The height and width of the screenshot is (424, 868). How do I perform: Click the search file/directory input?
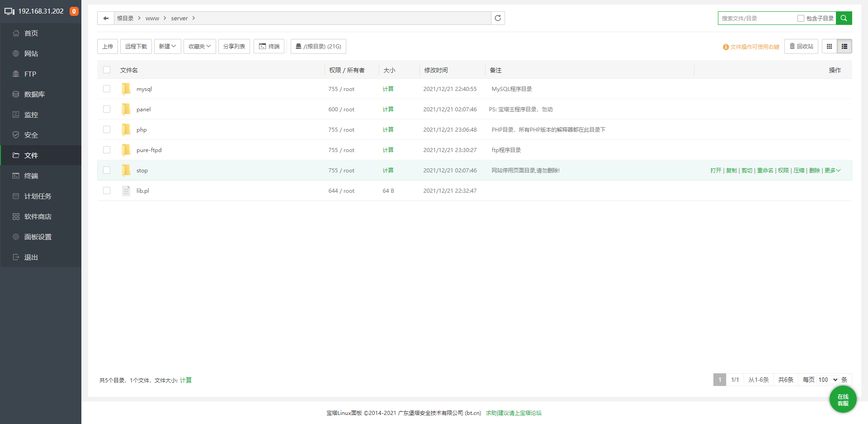click(x=757, y=18)
